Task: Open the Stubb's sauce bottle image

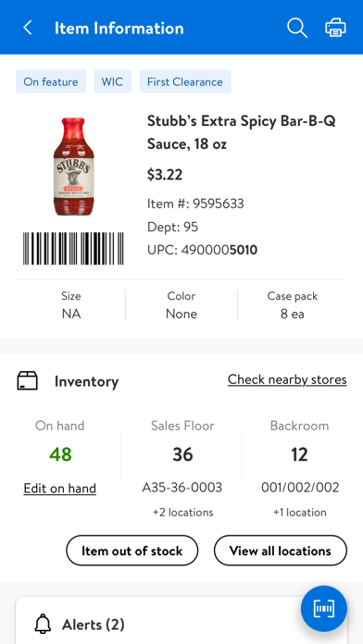Action: pos(73,167)
